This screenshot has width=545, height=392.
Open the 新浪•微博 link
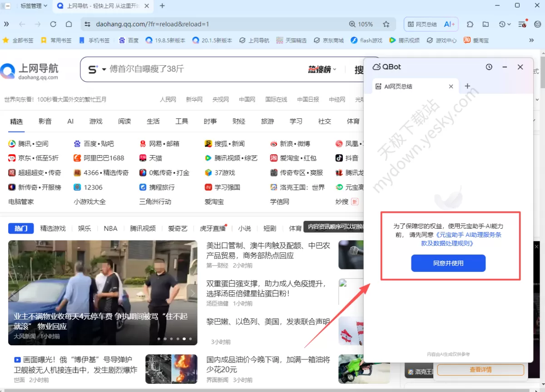(290, 143)
